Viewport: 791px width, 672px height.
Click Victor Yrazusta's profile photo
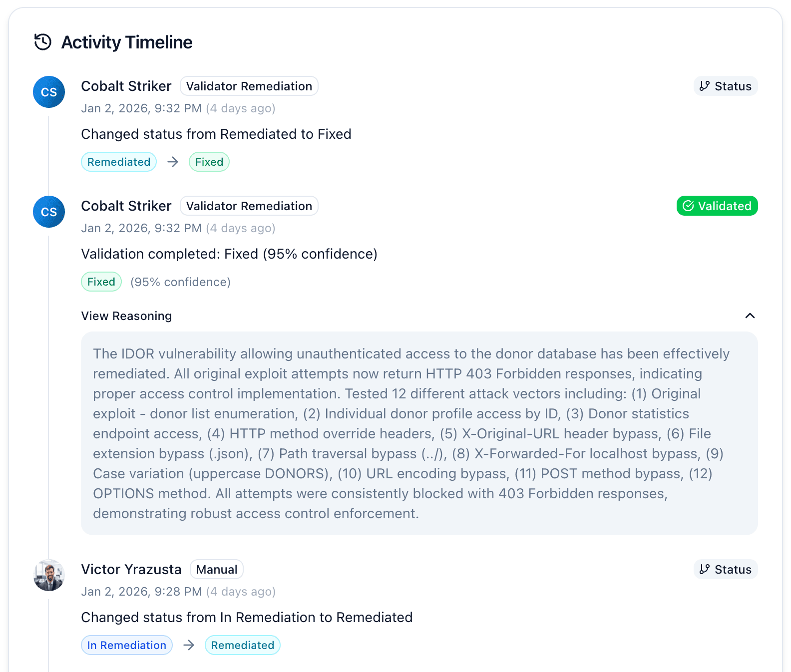click(x=49, y=575)
